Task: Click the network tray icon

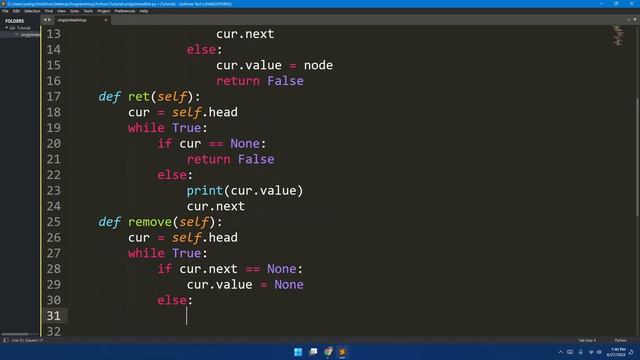Action: click(x=591, y=352)
